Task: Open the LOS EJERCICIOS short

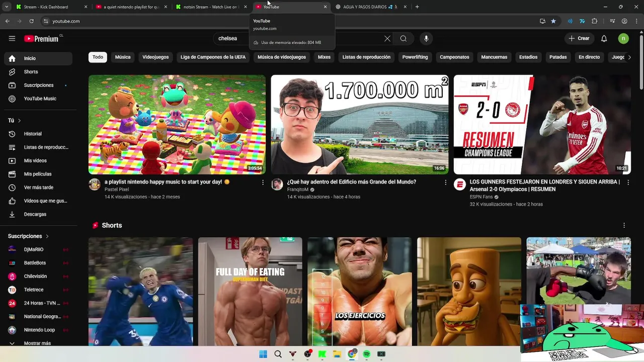Action: pos(360,292)
